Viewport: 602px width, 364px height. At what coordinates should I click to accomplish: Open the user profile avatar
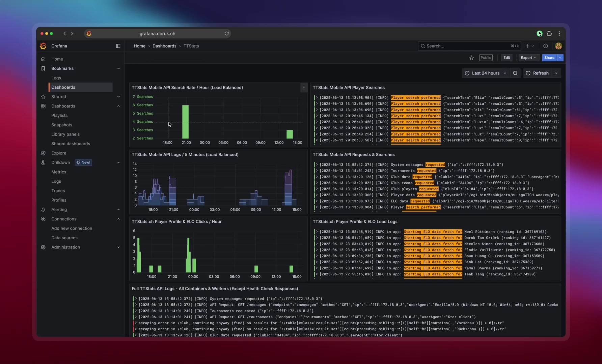[x=558, y=46]
